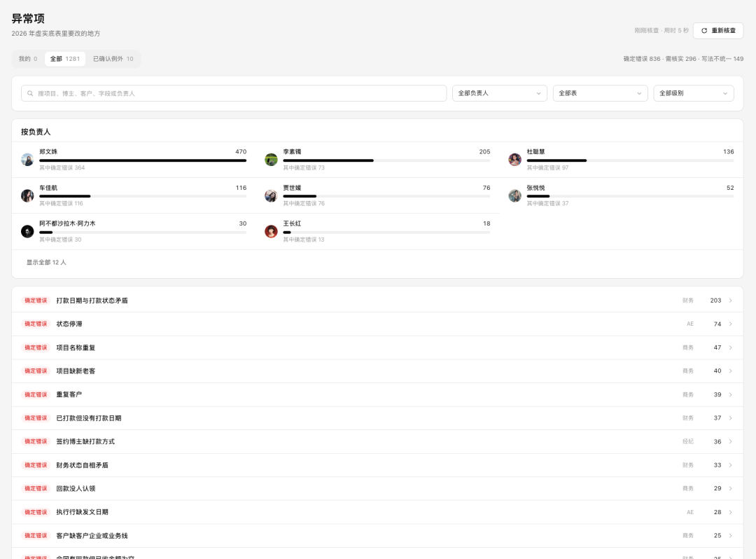Click 王长红's red avatar
Image resolution: width=756 pixels, height=559 pixels.
coord(271,231)
